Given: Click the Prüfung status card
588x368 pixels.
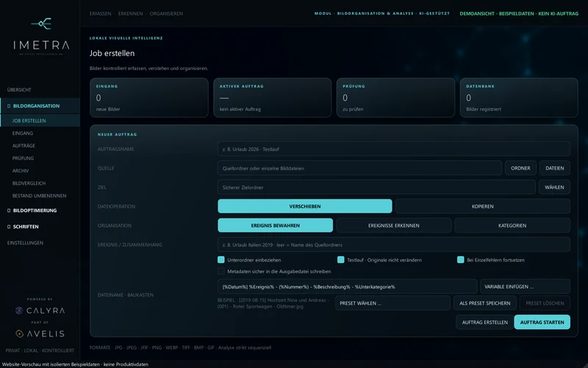Looking at the screenshot, I should (395, 98).
